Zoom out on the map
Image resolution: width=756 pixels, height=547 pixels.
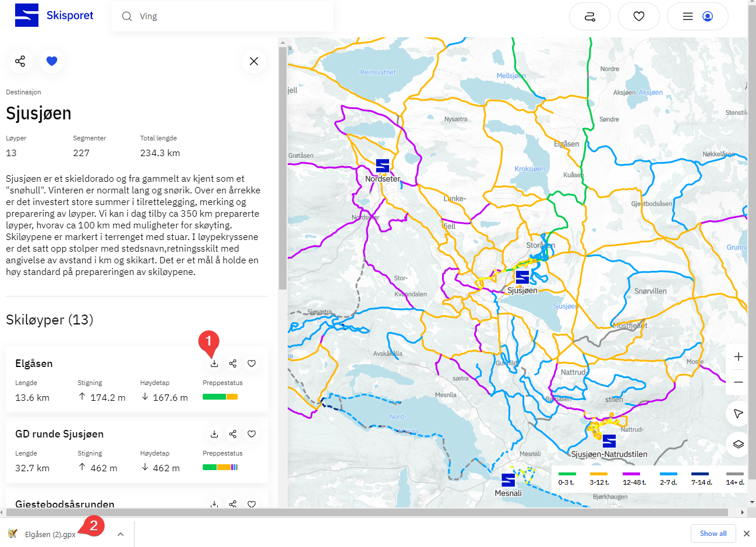pyautogui.click(x=739, y=382)
